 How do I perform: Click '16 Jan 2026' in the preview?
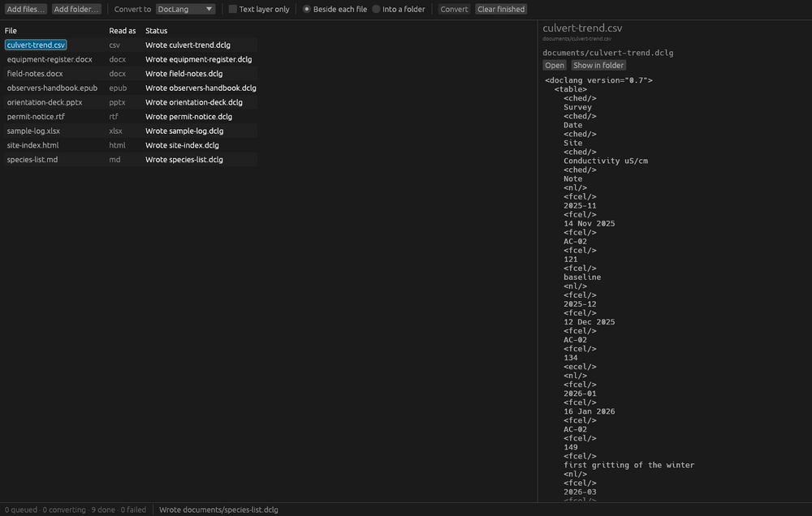(x=590, y=411)
